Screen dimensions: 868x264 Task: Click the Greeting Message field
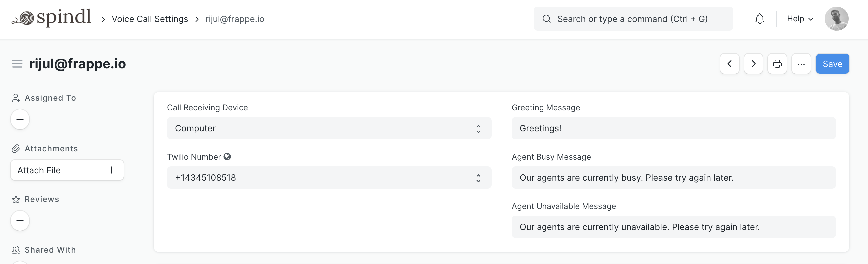point(673,128)
